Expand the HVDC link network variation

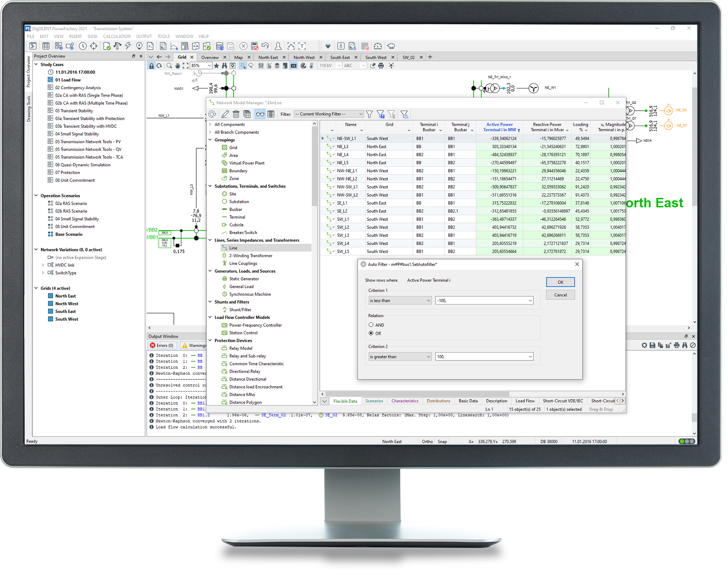click(x=43, y=266)
